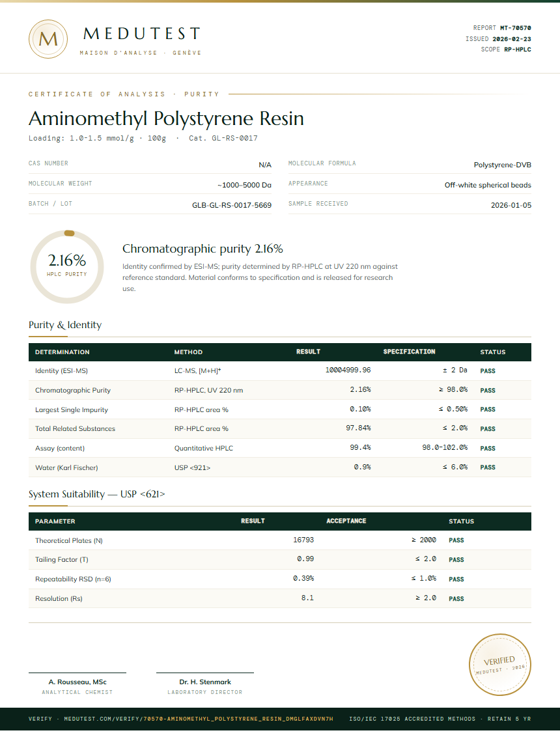Click the Aminomethyl Polystyrene Resin title

pyautogui.click(x=166, y=118)
